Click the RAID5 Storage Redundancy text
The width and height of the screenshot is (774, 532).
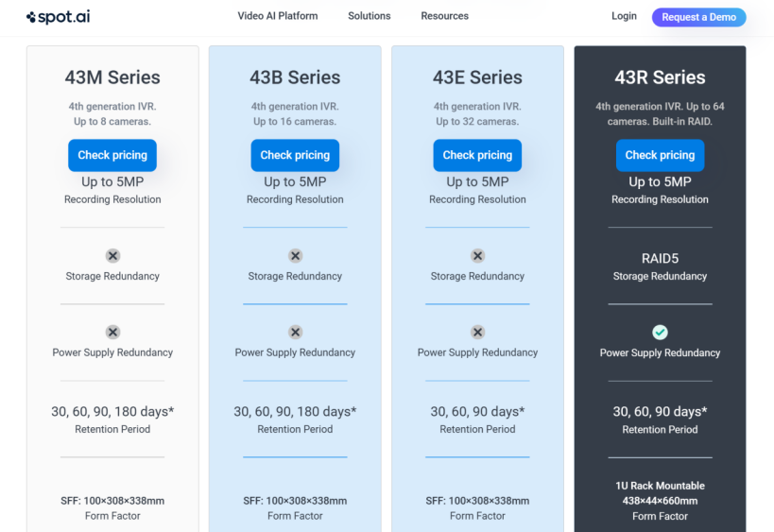coord(660,266)
